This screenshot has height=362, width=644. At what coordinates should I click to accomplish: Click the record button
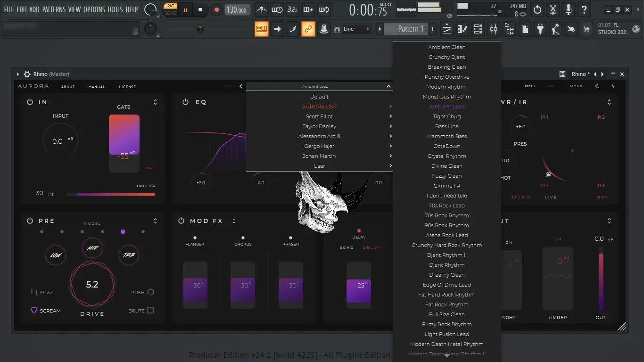(x=216, y=9)
